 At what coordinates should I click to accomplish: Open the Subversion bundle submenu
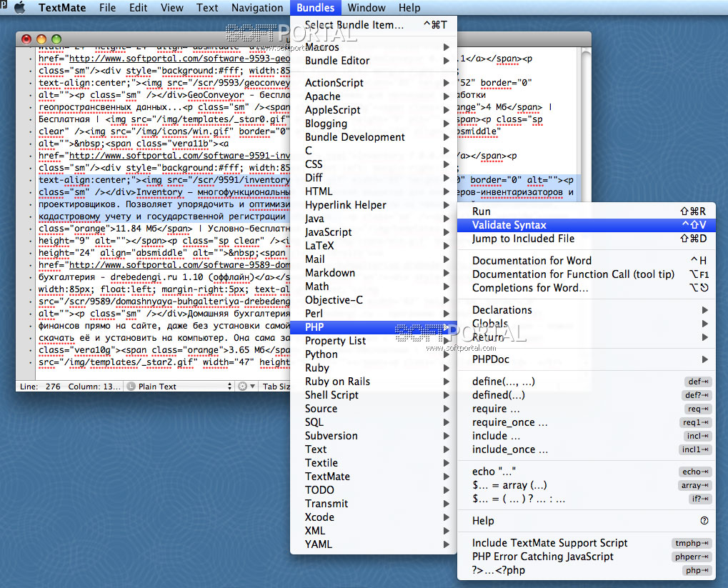(373, 436)
